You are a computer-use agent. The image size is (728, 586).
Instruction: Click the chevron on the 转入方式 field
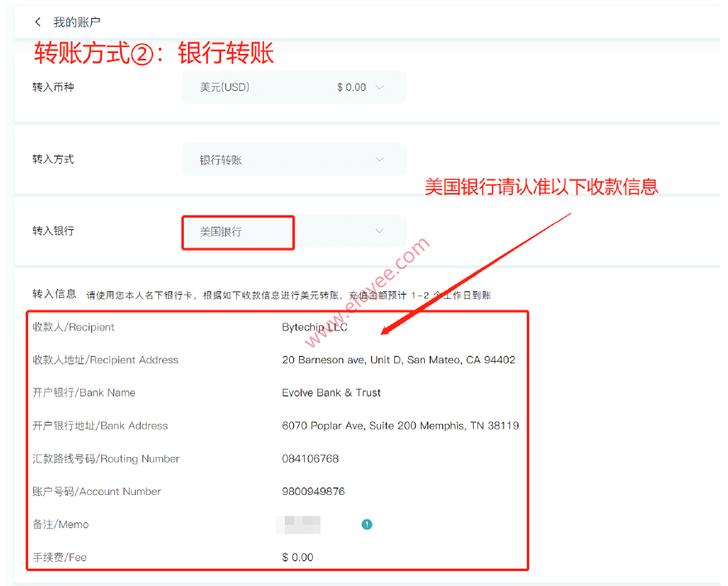pyautogui.click(x=379, y=159)
